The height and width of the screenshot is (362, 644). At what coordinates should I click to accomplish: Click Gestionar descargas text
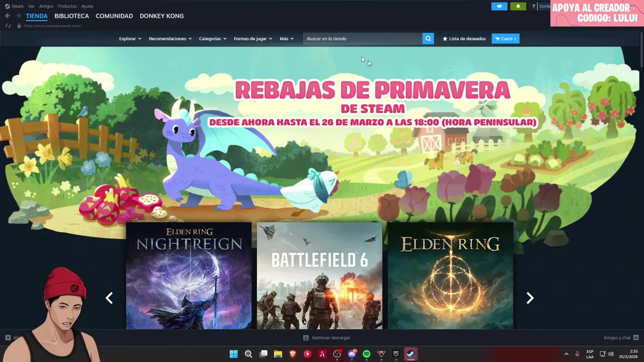331,338
